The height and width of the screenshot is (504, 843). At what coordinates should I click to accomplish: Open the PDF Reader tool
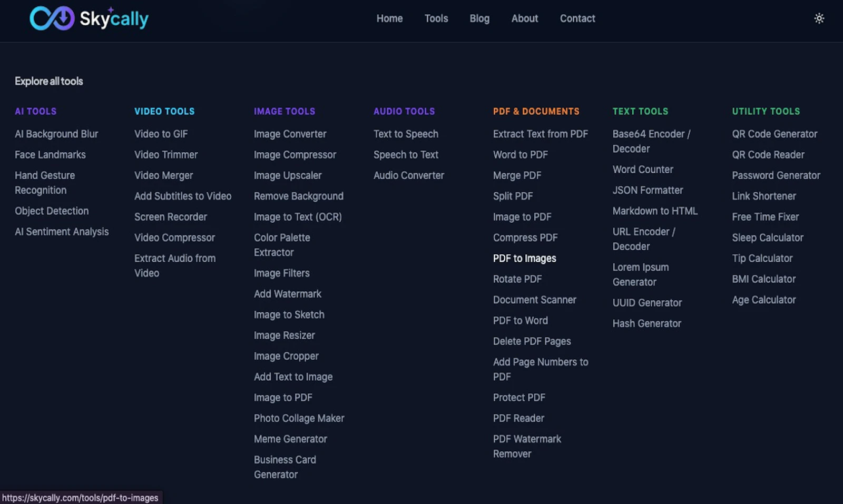pos(518,418)
